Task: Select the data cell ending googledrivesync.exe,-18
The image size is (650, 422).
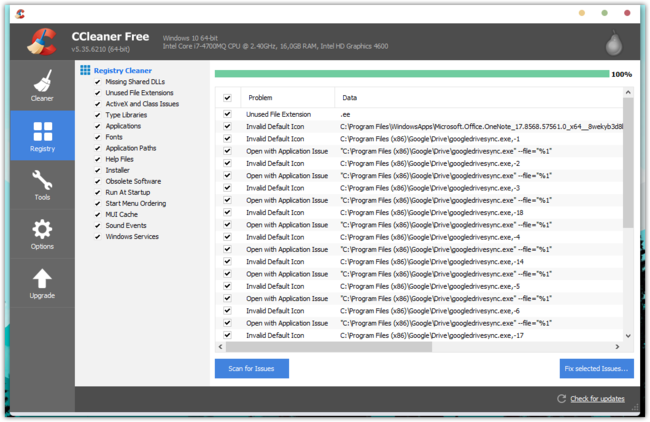Action: 432,213
